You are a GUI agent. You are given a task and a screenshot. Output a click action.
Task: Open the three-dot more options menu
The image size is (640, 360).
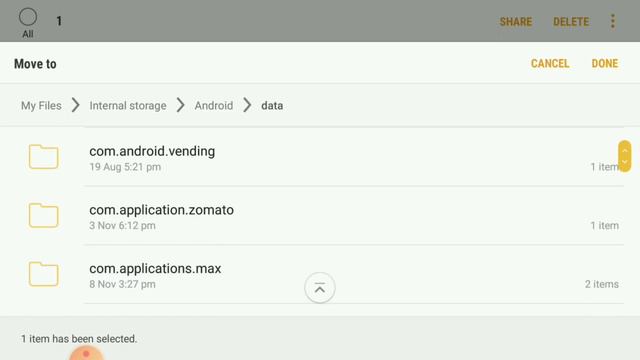pyautogui.click(x=613, y=21)
